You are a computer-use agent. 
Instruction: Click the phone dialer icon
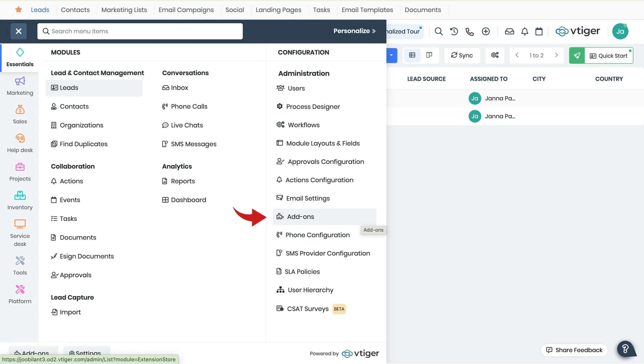click(x=469, y=31)
